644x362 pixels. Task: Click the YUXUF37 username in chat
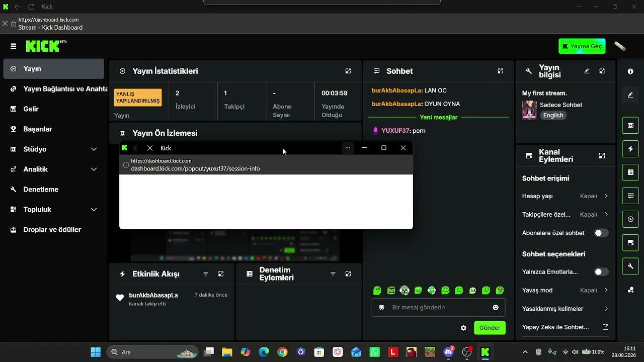395,131
